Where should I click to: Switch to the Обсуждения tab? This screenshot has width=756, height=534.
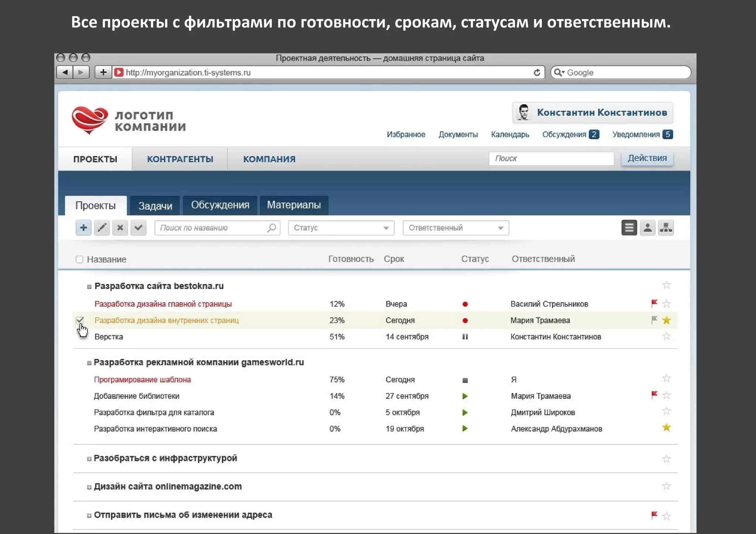tap(220, 206)
